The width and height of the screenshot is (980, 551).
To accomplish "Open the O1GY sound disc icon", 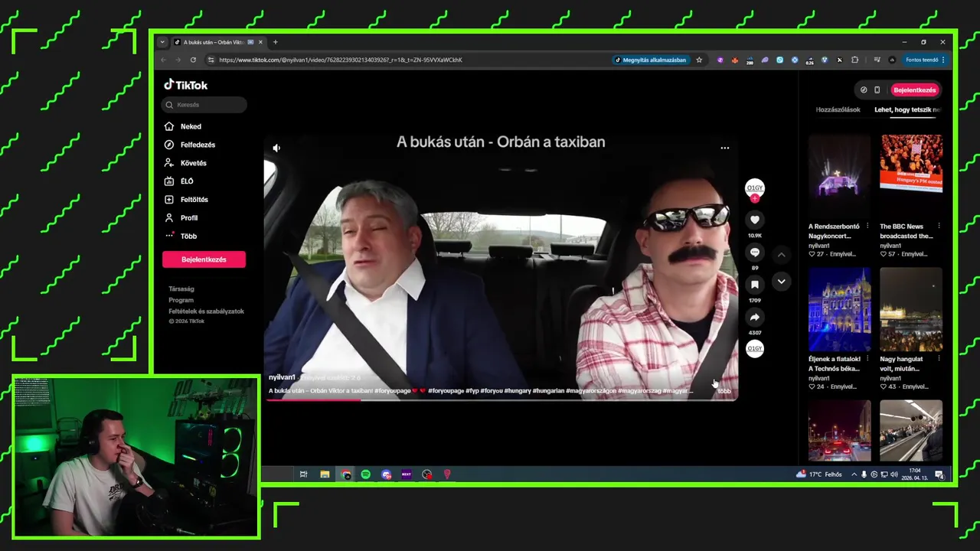I will [x=755, y=349].
